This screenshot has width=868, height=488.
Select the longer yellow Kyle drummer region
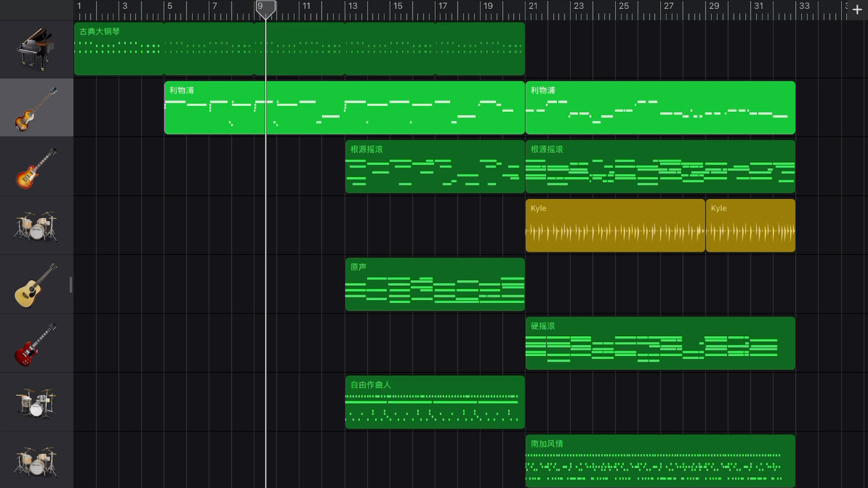[x=615, y=225]
